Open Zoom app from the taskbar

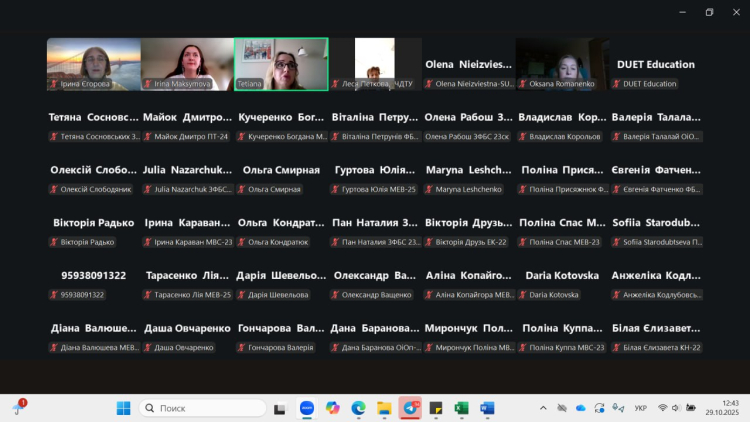pyautogui.click(x=307, y=408)
